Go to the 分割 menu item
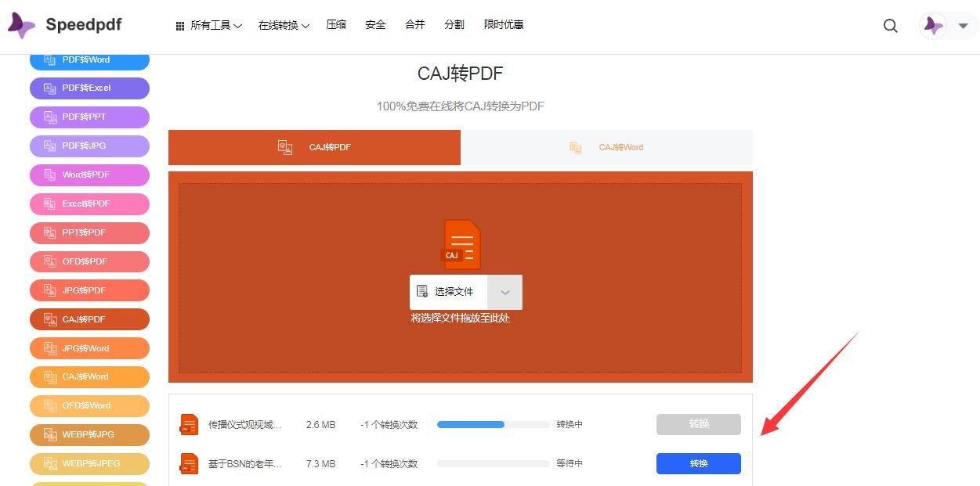The height and width of the screenshot is (486, 980). pyautogui.click(x=454, y=25)
